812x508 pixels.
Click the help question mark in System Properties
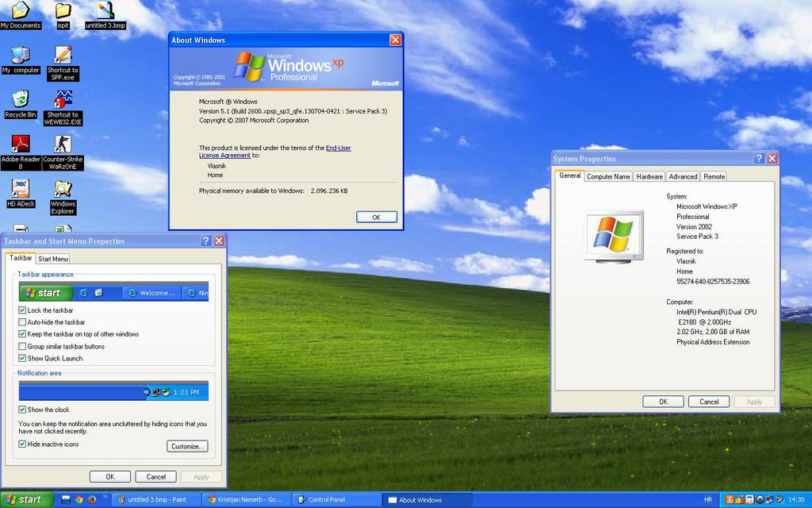click(x=759, y=159)
